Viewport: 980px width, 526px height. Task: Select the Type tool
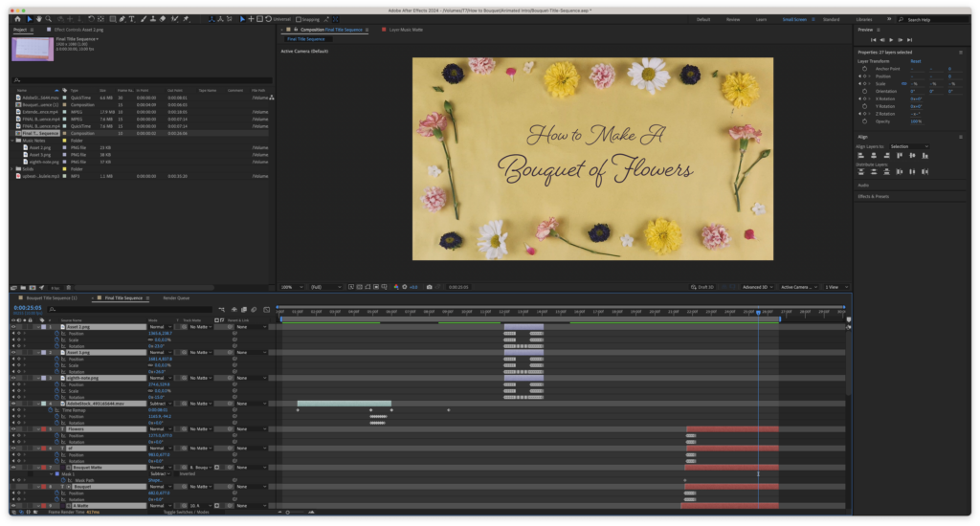point(130,19)
